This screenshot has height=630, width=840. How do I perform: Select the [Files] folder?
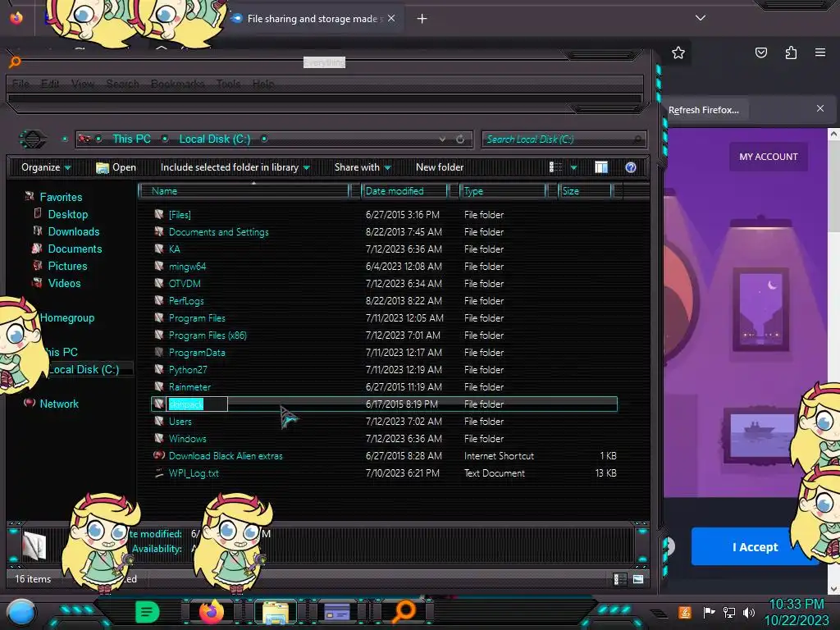coord(180,215)
